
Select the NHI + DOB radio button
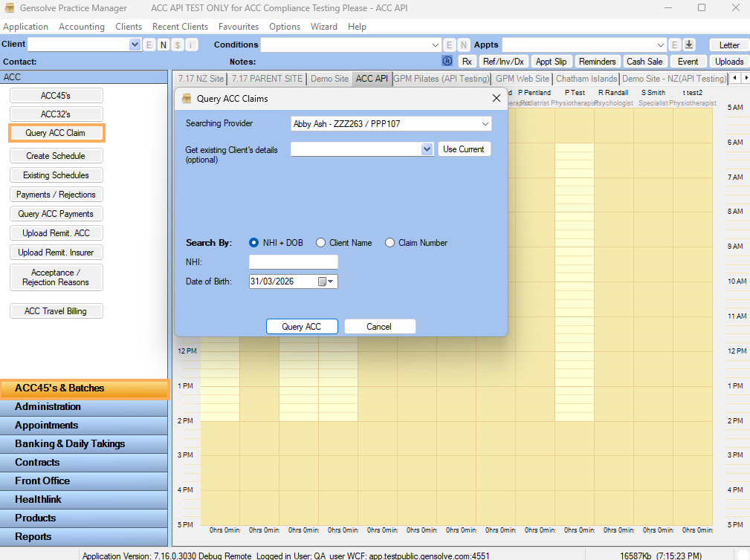point(254,243)
